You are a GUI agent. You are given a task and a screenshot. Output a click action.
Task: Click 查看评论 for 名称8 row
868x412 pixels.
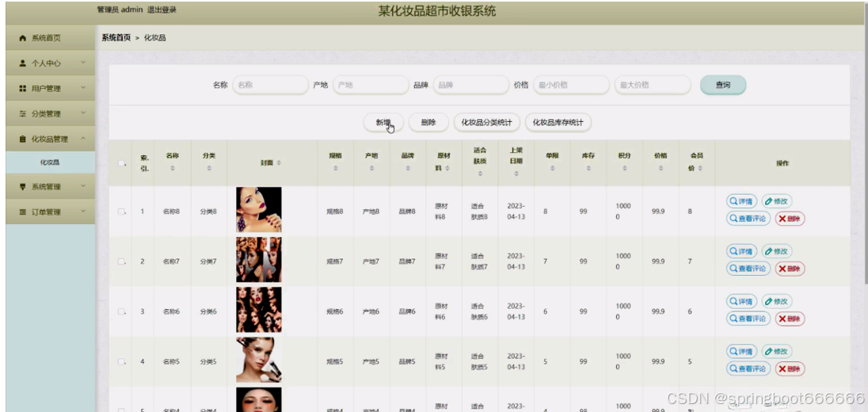748,219
